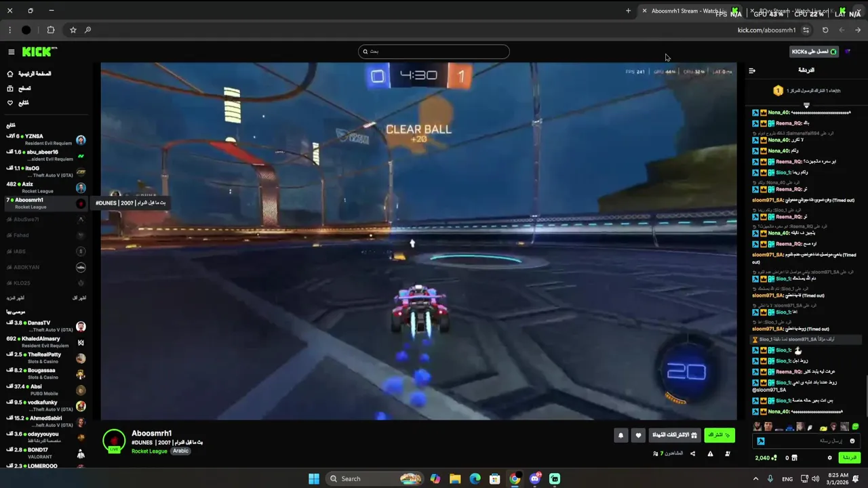Open Absi PUBG Mobile channel

pos(46,390)
